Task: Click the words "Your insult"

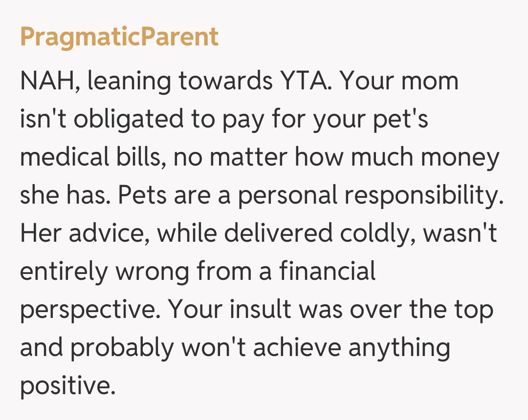Action: click(232, 310)
